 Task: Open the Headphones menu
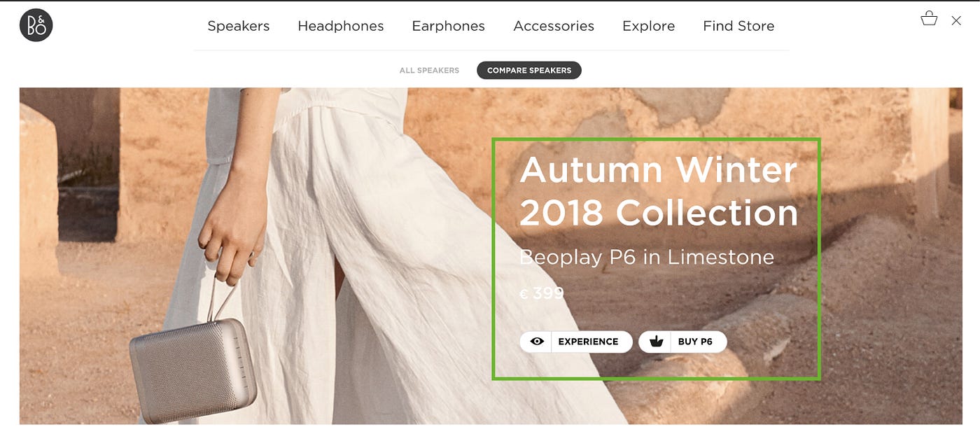click(341, 26)
